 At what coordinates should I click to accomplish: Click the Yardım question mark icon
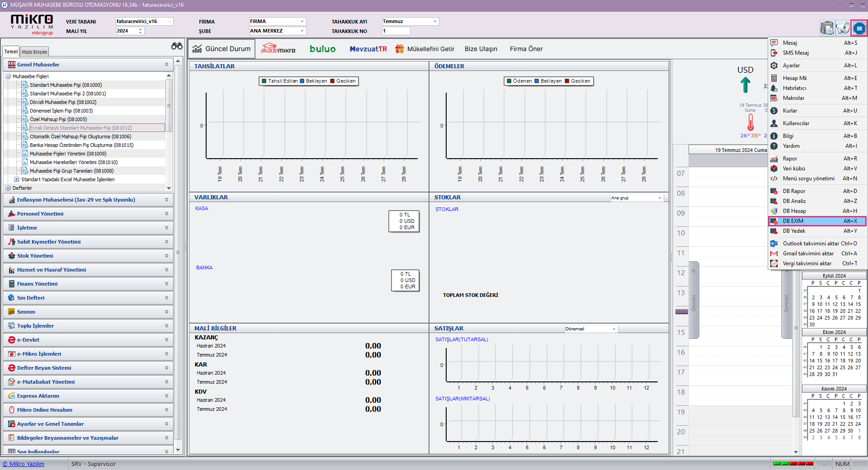pos(774,146)
